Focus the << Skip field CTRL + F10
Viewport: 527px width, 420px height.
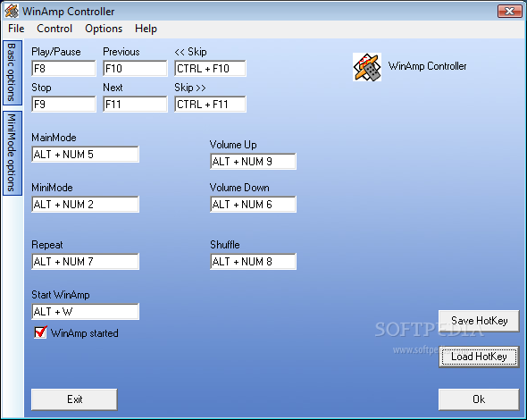210,69
